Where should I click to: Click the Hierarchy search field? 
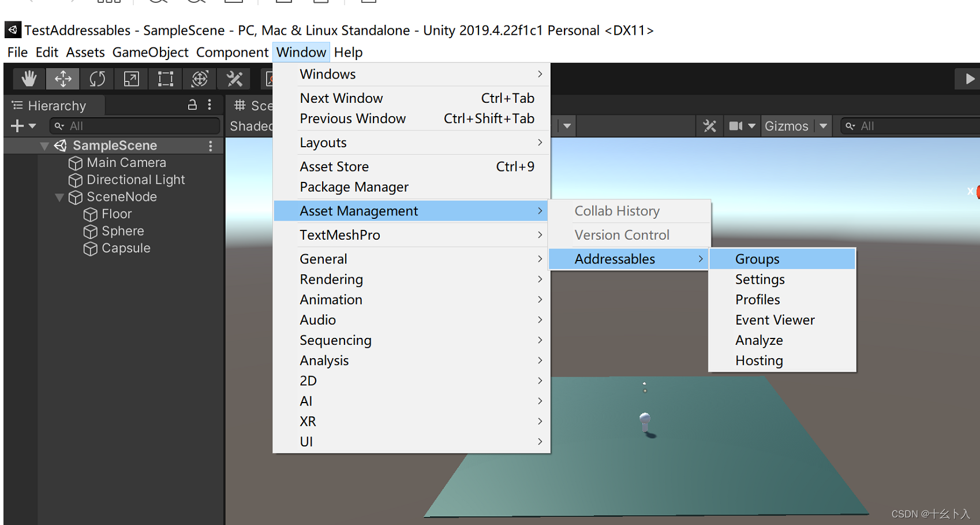[x=135, y=126]
